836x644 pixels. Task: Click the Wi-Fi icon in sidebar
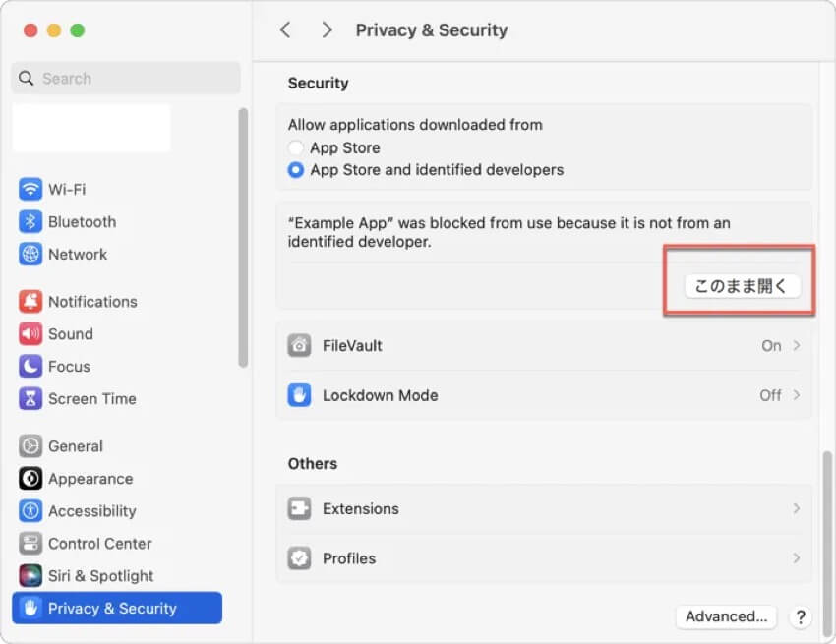(30, 189)
